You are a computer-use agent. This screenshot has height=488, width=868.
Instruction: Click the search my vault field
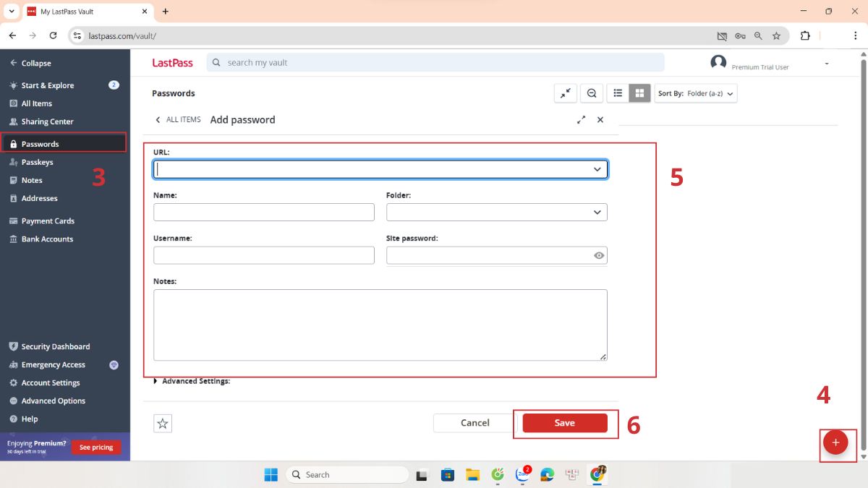click(x=435, y=62)
